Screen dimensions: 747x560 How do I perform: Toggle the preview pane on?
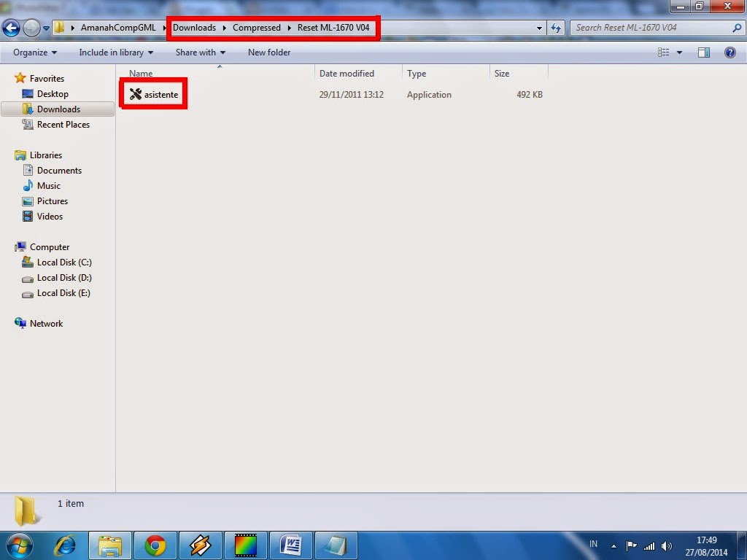coord(704,52)
